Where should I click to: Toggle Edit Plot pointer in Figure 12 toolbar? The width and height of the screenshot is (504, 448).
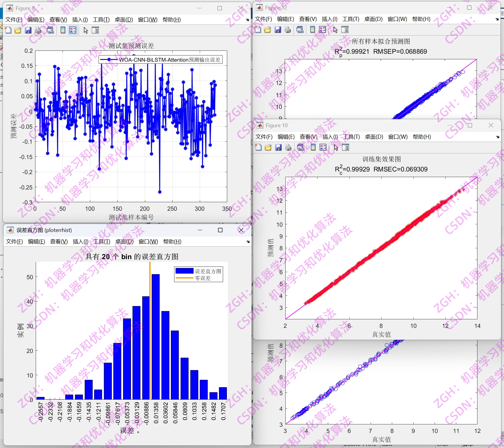[335, 30]
